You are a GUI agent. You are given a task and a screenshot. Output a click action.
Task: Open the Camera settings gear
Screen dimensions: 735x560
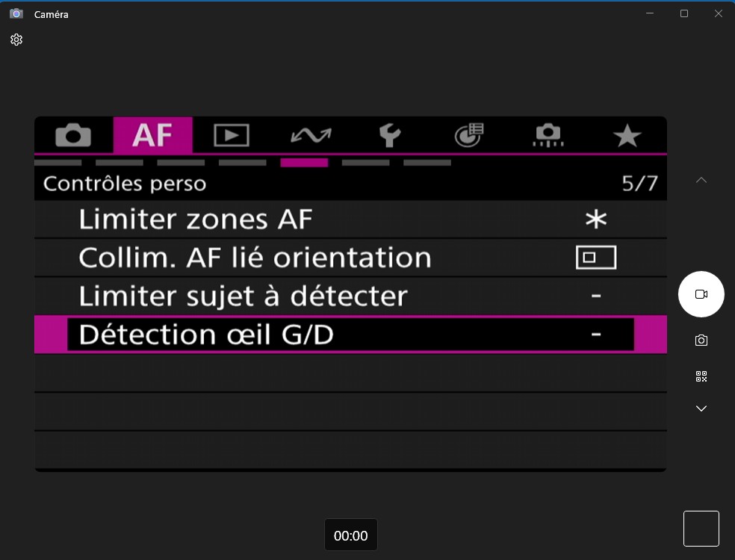(x=16, y=40)
